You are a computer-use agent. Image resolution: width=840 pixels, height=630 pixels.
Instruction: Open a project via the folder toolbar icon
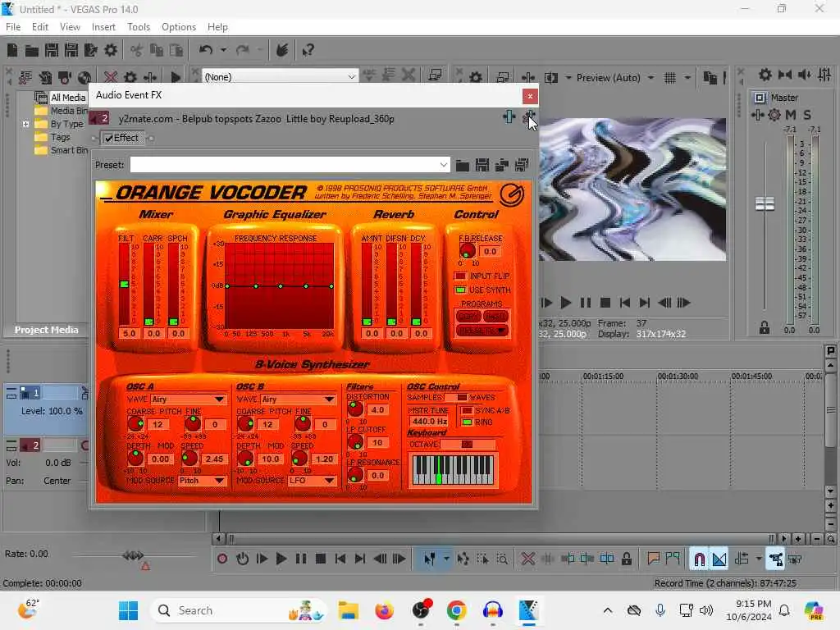(32, 50)
